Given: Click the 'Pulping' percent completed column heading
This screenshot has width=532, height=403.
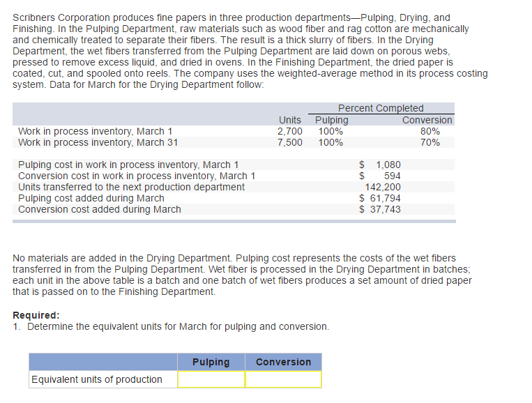Looking at the screenshot, I should coord(331,120).
